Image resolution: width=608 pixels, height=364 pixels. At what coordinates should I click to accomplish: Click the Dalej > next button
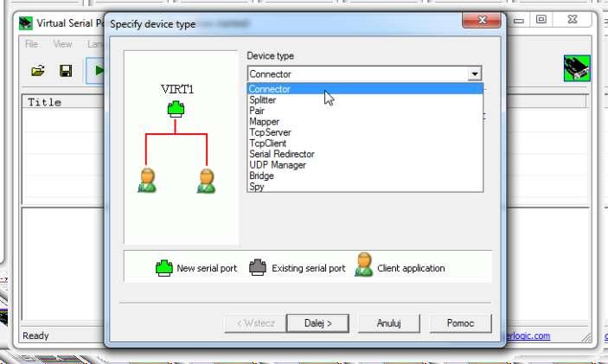317,323
